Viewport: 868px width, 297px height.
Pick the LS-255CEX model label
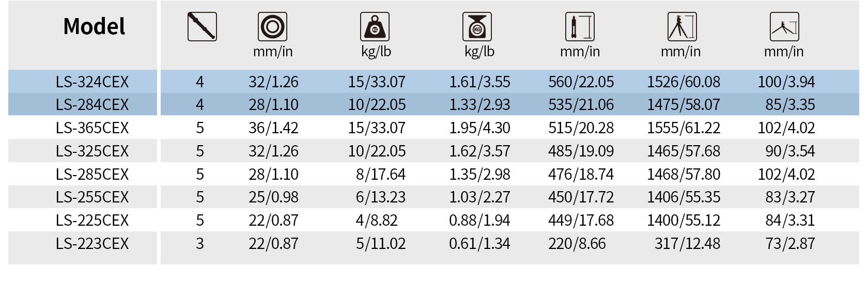point(92,197)
